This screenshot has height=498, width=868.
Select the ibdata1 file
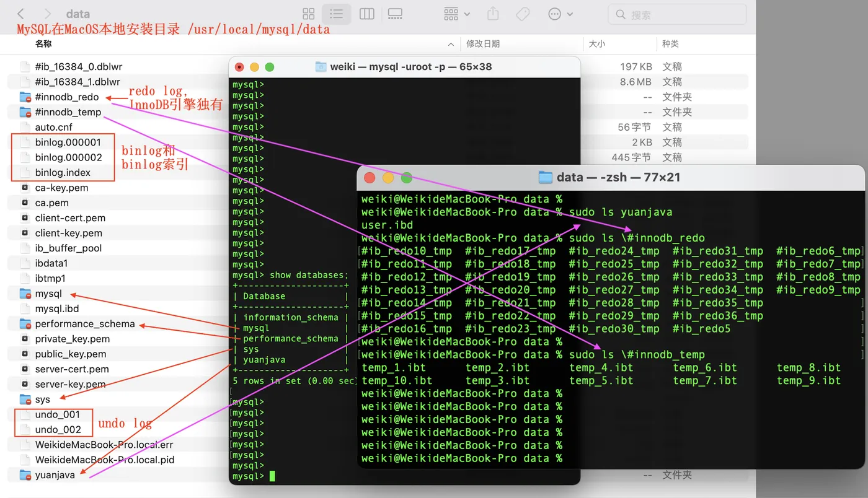tap(51, 263)
